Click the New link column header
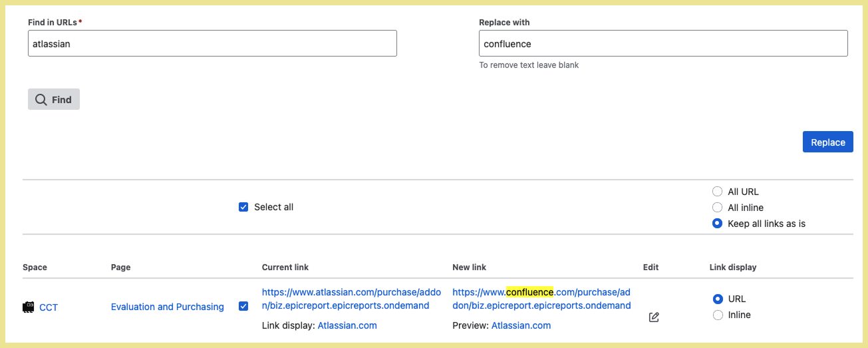This screenshot has width=868, height=348. click(469, 267)
